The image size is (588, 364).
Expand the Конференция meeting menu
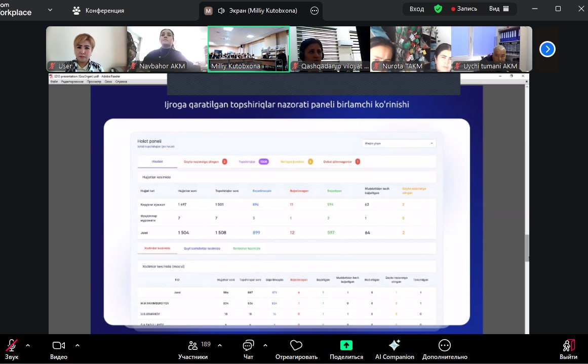point(50,10)
